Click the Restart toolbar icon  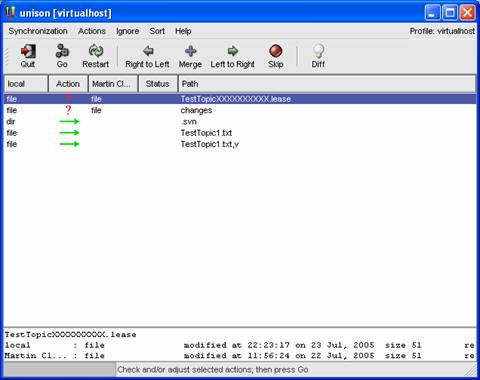tap(96, 51)
